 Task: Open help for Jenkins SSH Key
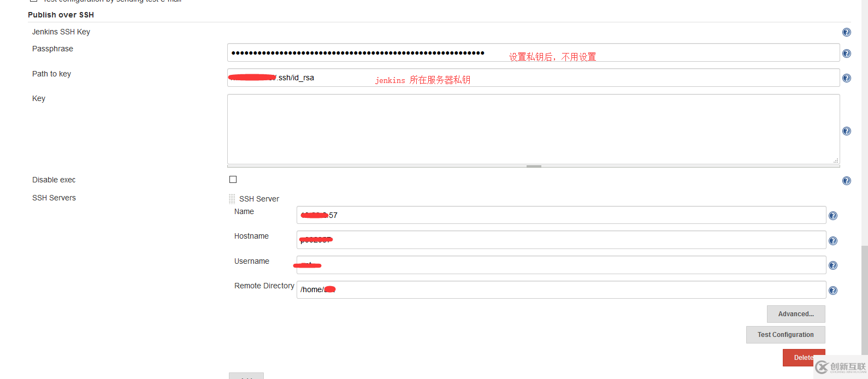(846, 32)
